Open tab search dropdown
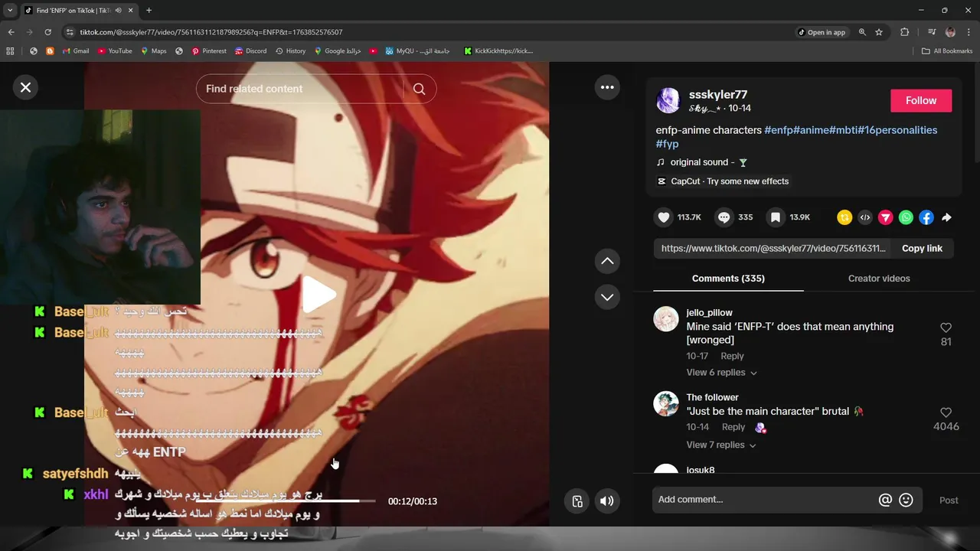980x551 pixels. tap(10, 11)
